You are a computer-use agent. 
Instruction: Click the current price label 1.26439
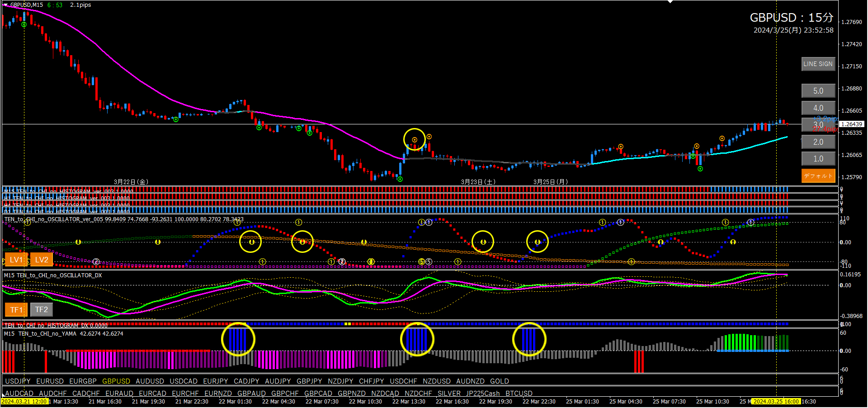852,124
